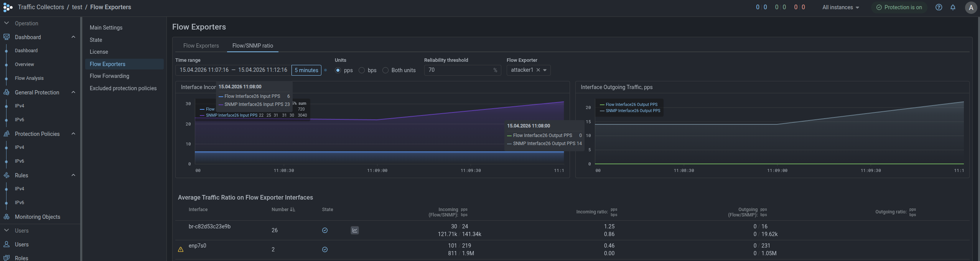Choose the Both units radio button
This screenshot has height=261, width=980.
385,70
